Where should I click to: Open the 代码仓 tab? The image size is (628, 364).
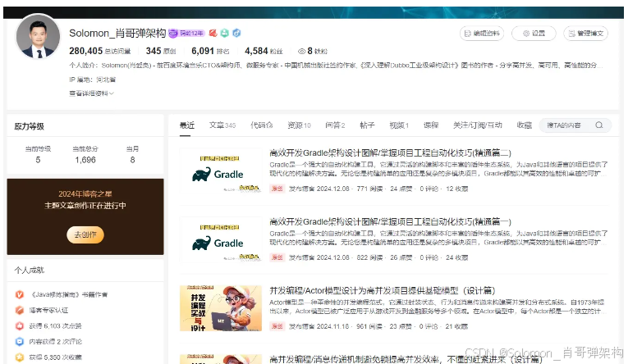(x=262, y=125)
